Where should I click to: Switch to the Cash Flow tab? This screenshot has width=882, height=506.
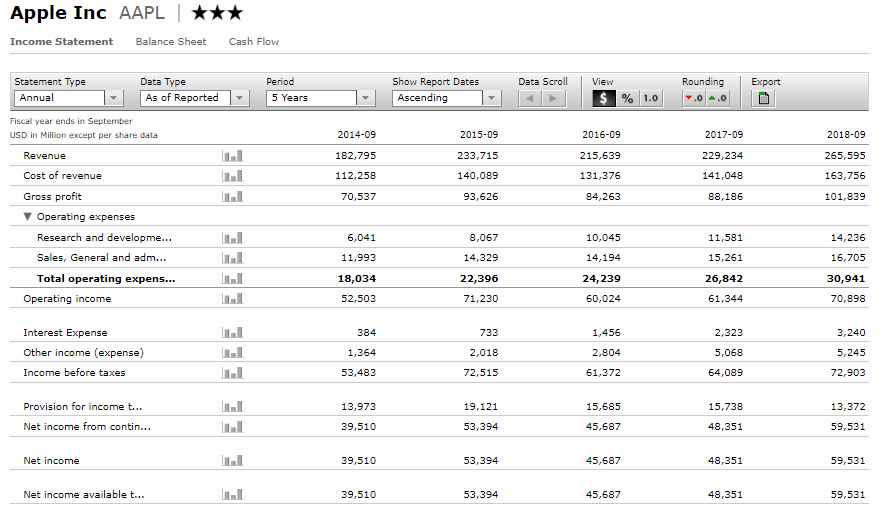point(254,42)
